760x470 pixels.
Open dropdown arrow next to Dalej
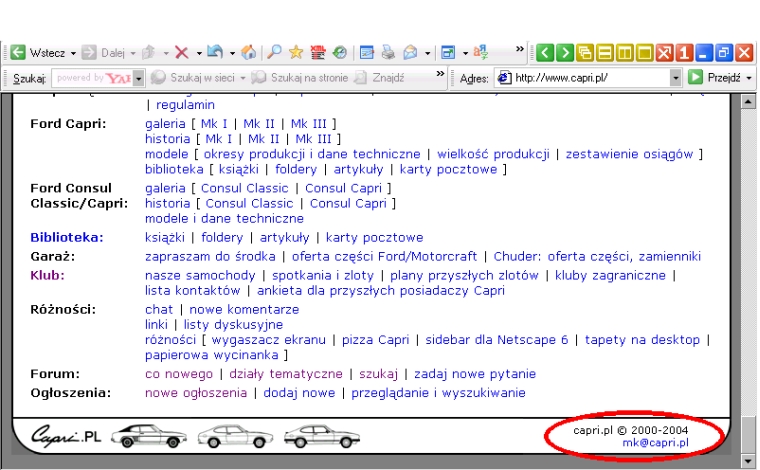tap(133, 53)
